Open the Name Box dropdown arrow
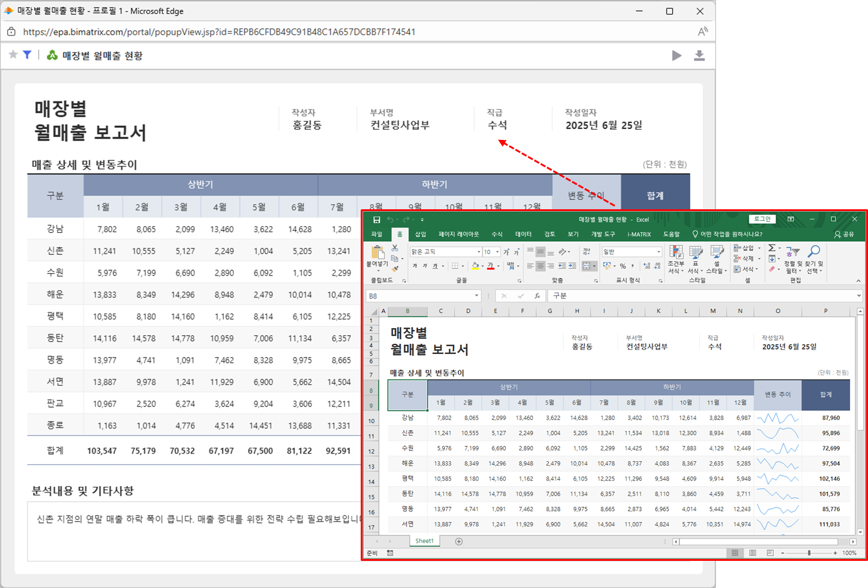 [476, 296]
